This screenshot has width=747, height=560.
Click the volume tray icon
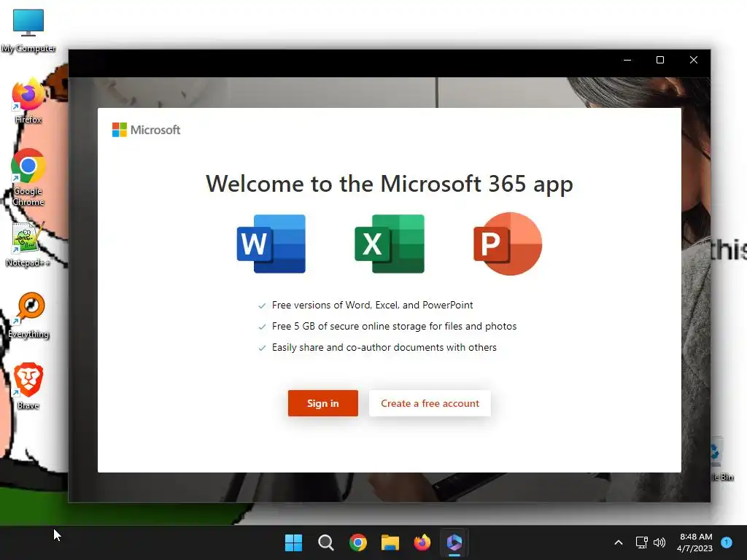659,542
